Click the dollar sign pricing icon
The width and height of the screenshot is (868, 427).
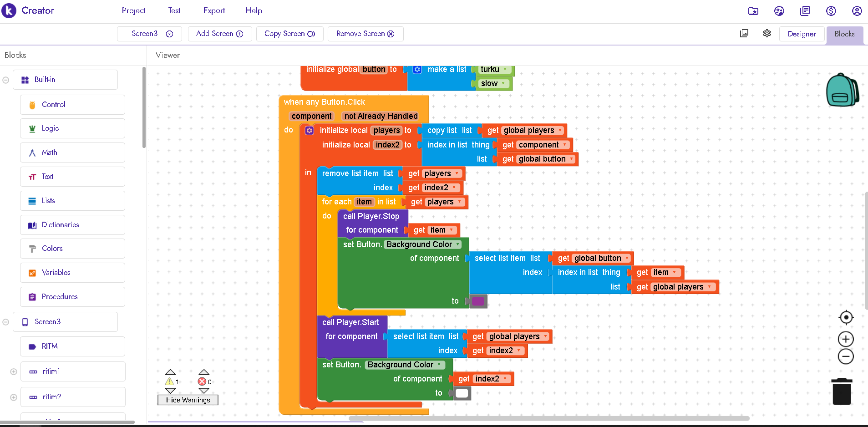point(831,10)
